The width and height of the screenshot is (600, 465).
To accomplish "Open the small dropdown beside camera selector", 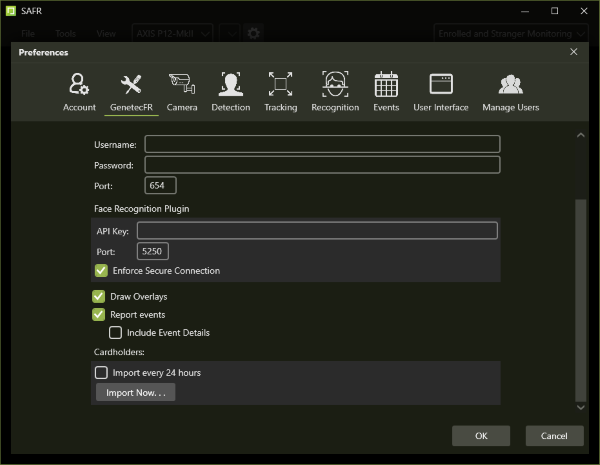I will [230, 34].
